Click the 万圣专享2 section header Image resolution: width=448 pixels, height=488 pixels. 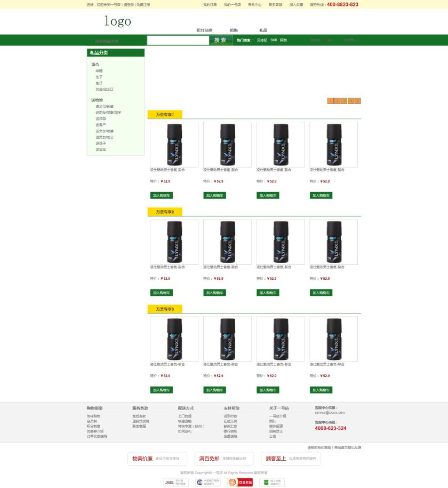tap(165, 212)
